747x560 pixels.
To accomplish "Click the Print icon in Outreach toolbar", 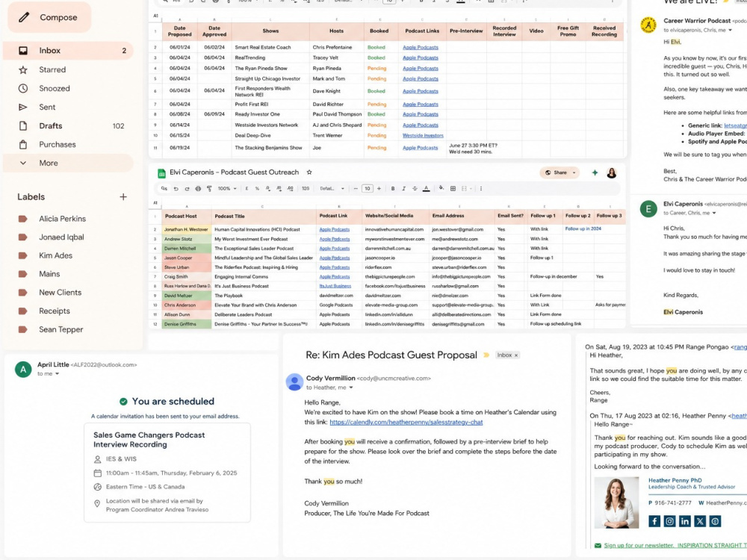I will point(198,189).
